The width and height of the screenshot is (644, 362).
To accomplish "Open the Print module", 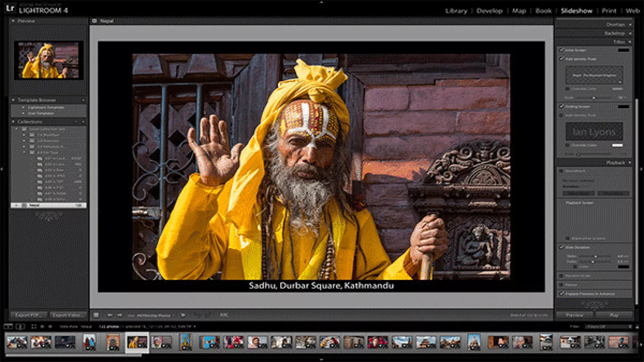I will click(609, 11).
